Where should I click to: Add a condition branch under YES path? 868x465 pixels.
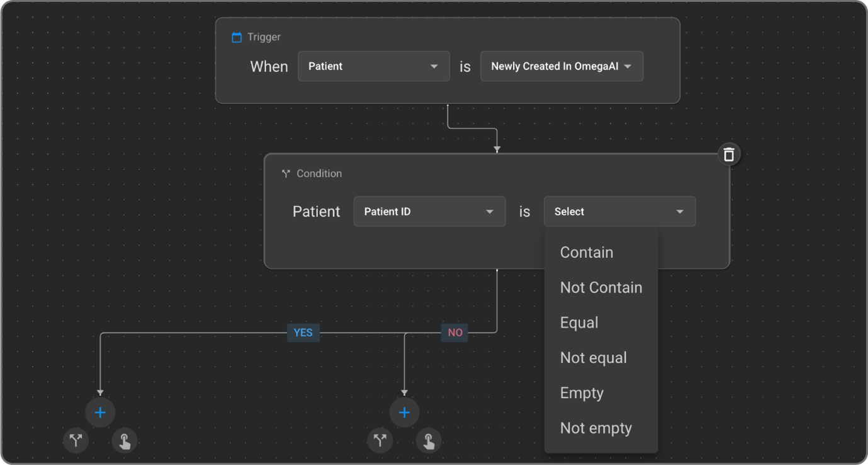coord(76,440)
